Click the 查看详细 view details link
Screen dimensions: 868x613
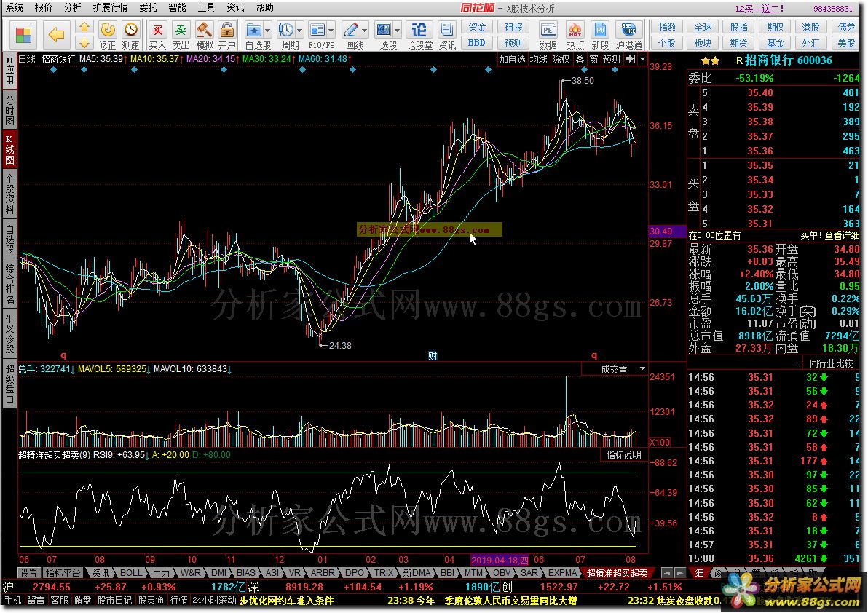[842, 236]
